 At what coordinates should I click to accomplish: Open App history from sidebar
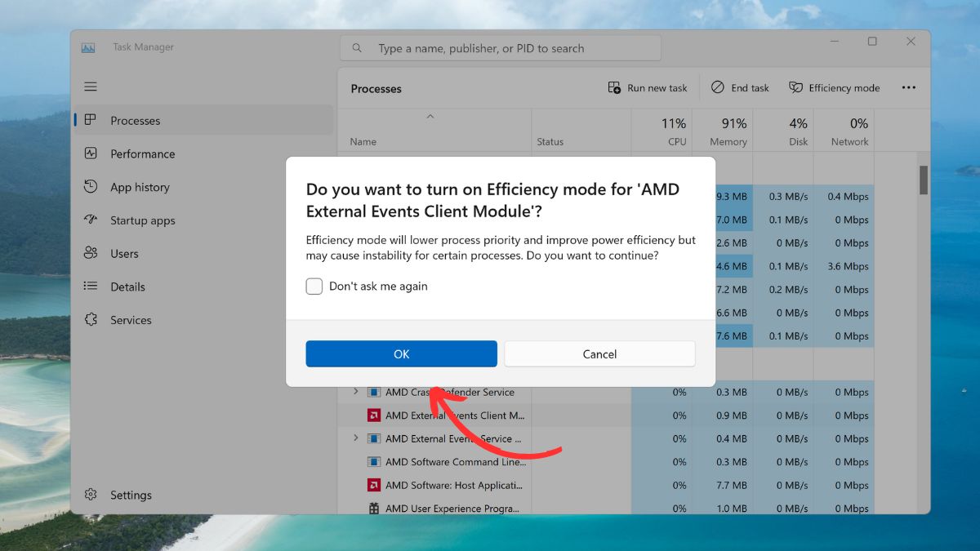[x=140, y=187]
